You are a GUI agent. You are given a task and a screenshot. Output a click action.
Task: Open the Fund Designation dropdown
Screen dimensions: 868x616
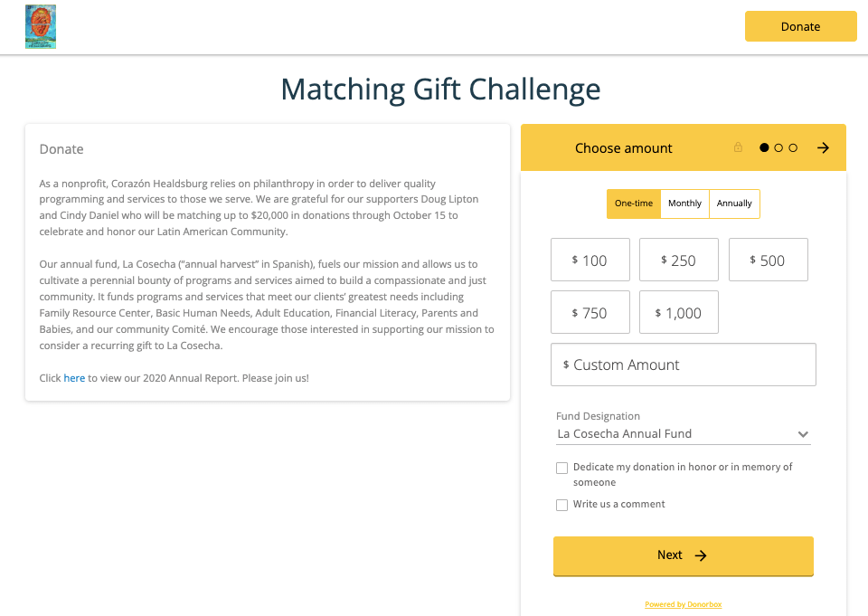[683, 433]
